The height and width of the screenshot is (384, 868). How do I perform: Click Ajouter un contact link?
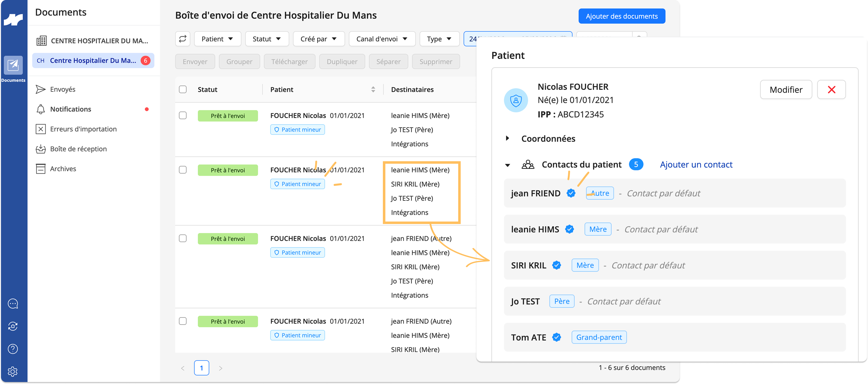(696, 164)
